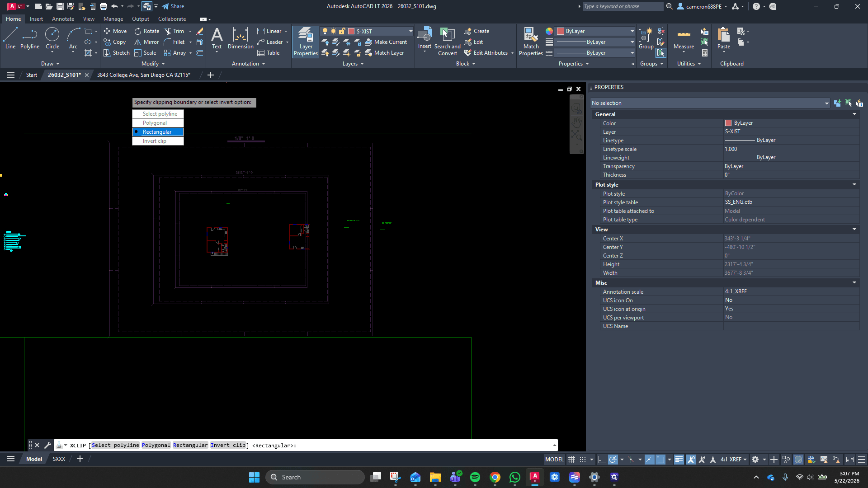Switch to the 3843 College Ave drawing tab

(143, 75)
